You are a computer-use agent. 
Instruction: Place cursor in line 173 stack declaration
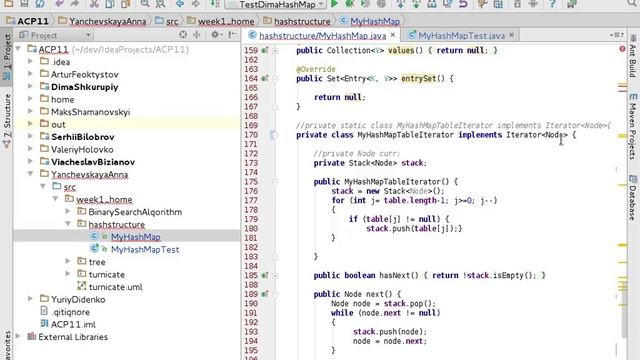(370, 163)
